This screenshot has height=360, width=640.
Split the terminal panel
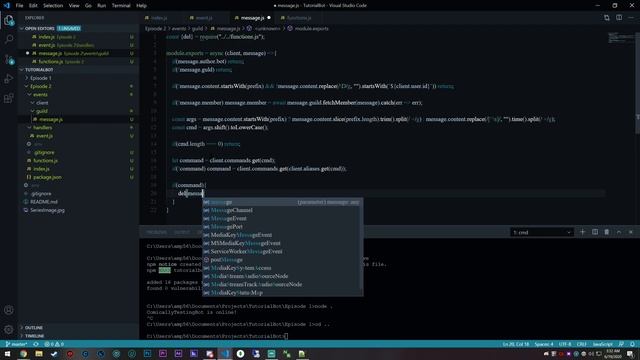[595, 232]
